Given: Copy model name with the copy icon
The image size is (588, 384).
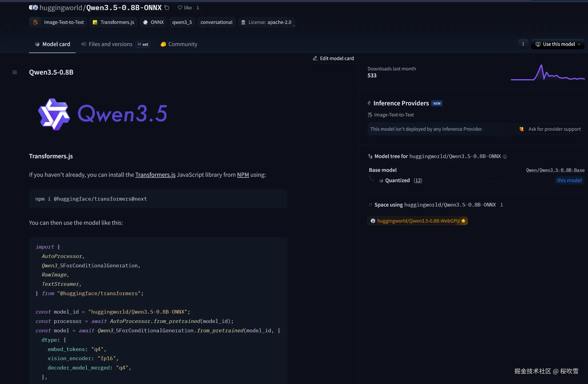Looking at the screenshot, I should [x=167, y=8].
